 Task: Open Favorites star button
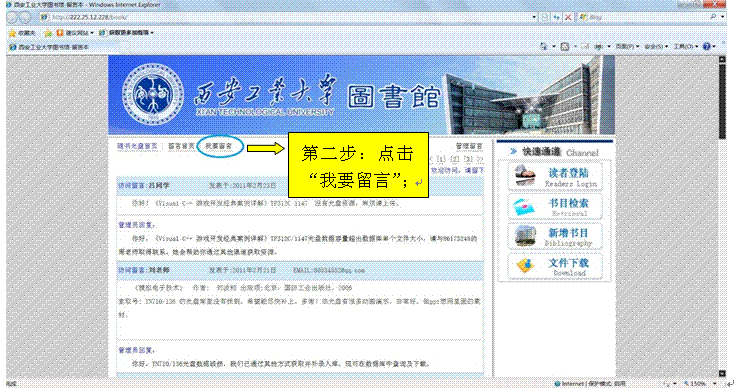click(22, 33)
